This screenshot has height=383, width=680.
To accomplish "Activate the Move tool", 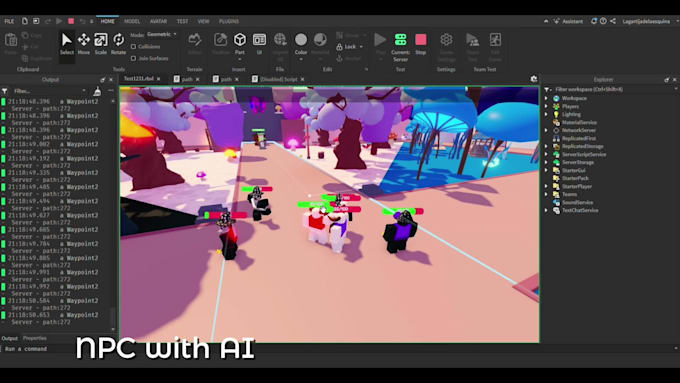I will coord(84,43).
